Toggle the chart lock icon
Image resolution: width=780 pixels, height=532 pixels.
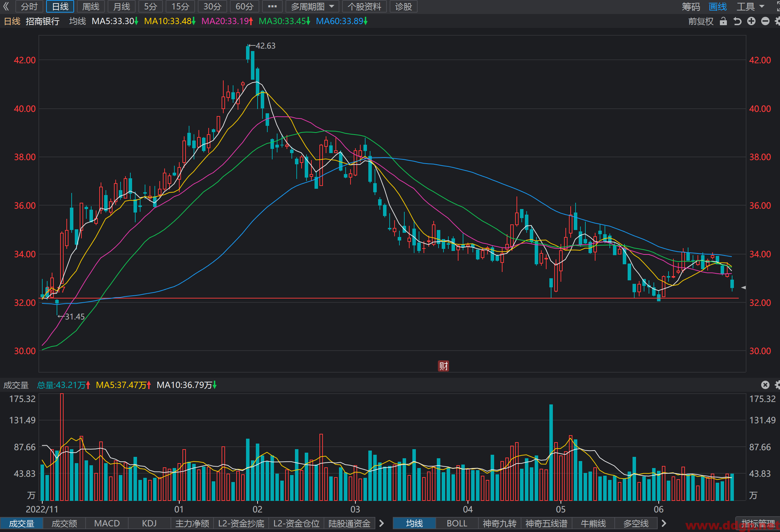pos(723,21)
